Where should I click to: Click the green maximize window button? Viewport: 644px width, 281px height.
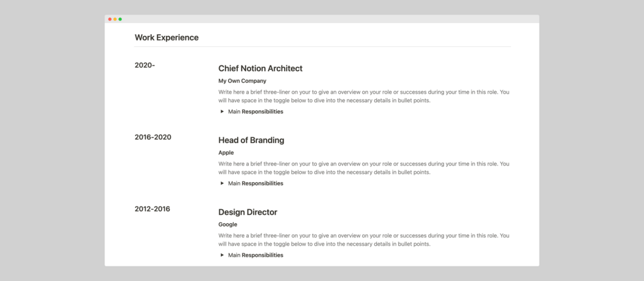point(120,19)
